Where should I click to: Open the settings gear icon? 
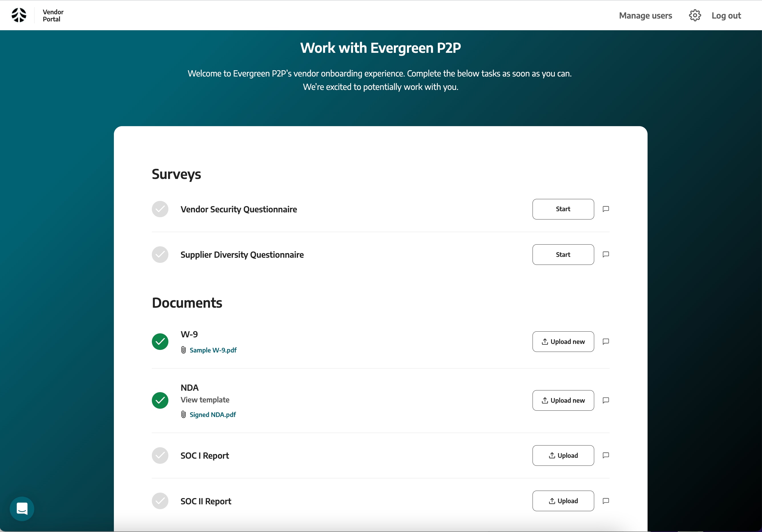pos(695,15)
